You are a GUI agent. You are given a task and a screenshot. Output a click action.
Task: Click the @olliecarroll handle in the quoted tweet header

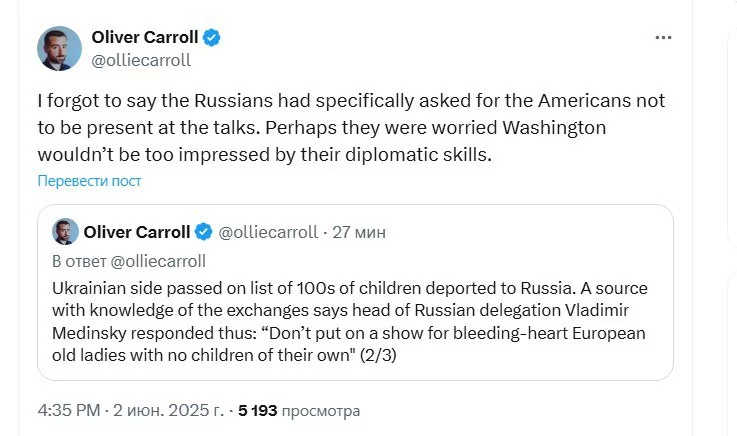(x=267, y=232)
